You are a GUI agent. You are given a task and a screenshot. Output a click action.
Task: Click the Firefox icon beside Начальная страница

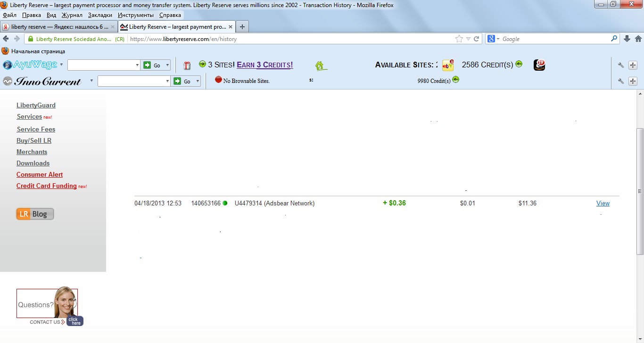point(6,51)
